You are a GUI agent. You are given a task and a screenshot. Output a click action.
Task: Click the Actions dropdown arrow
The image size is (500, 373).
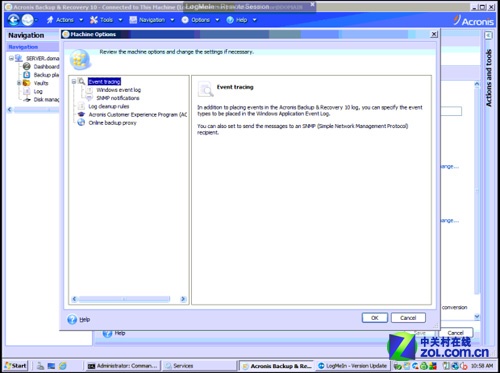coord(81,20)
